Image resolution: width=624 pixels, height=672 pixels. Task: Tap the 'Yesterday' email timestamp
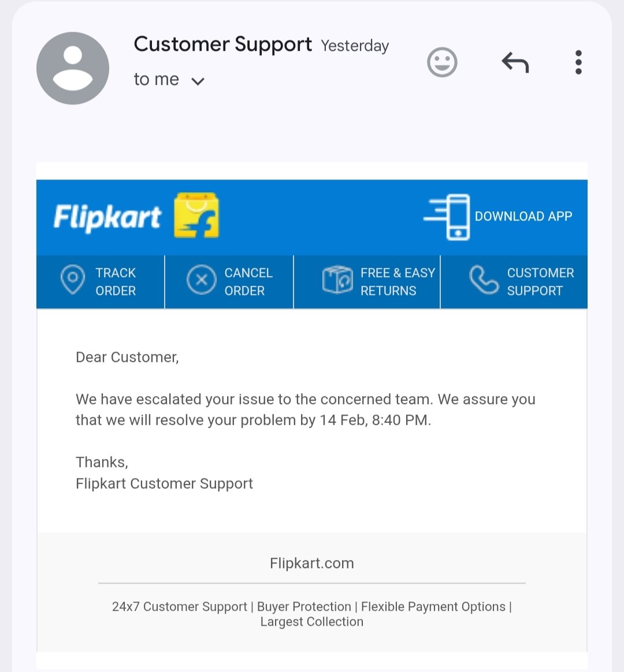(355, 46)
